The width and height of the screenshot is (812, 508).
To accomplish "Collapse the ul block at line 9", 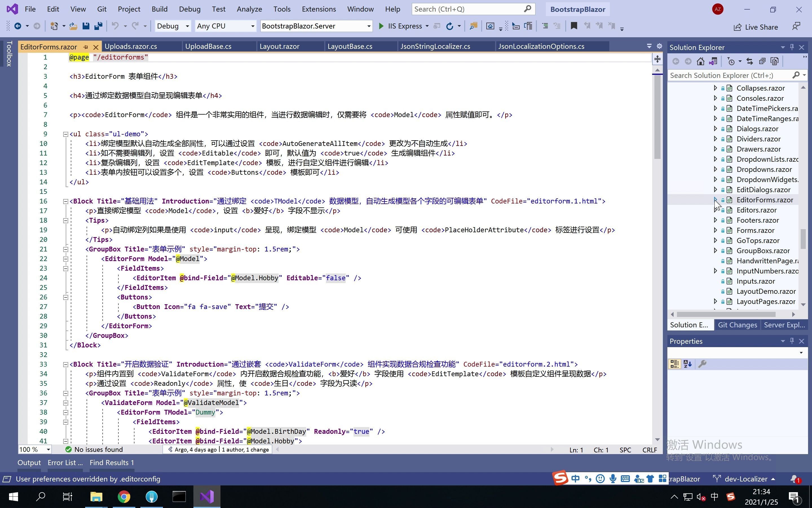I will (66, 134).
